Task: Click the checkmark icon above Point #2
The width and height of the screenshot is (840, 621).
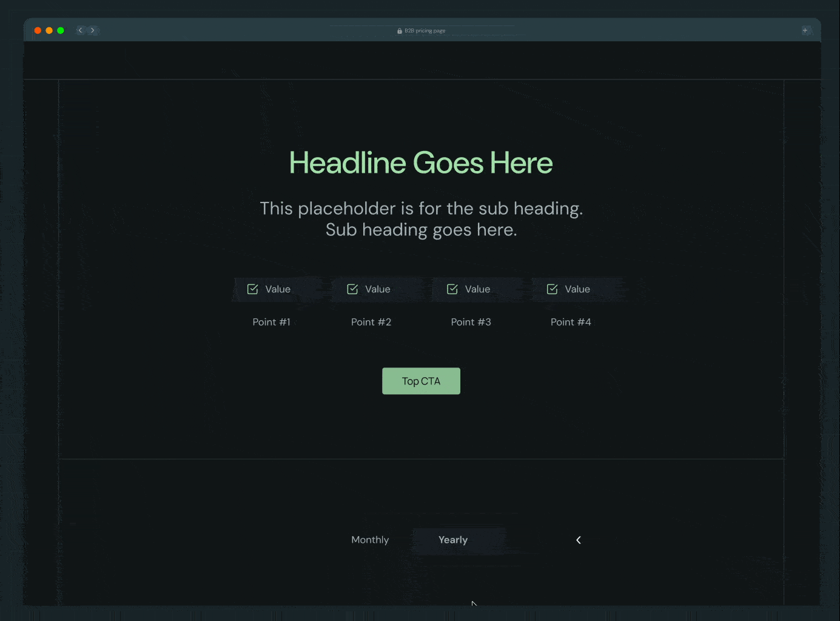Action: 352,289
